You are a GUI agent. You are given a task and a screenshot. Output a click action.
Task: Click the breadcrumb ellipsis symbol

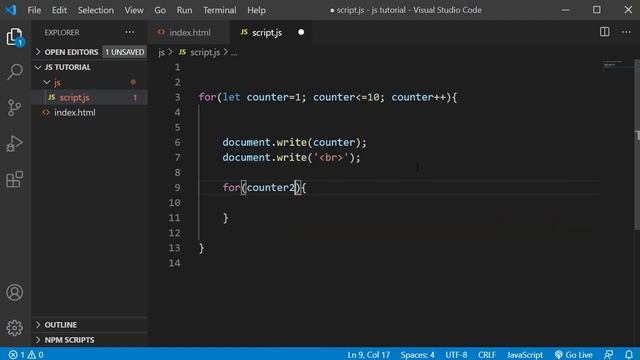pos(234,52)
